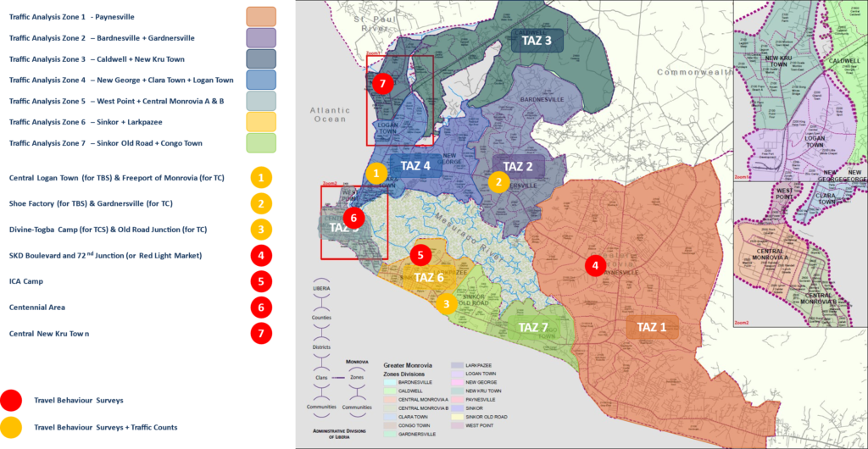Click legend circle 2 beside Shoe Factory
This screenshot has height=449, width=868.
click(261, 203)
